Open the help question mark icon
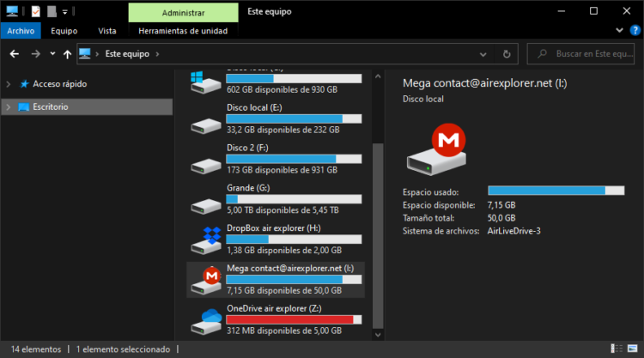The height and width of the screenshot is (358, 644). tap(635, 31)
